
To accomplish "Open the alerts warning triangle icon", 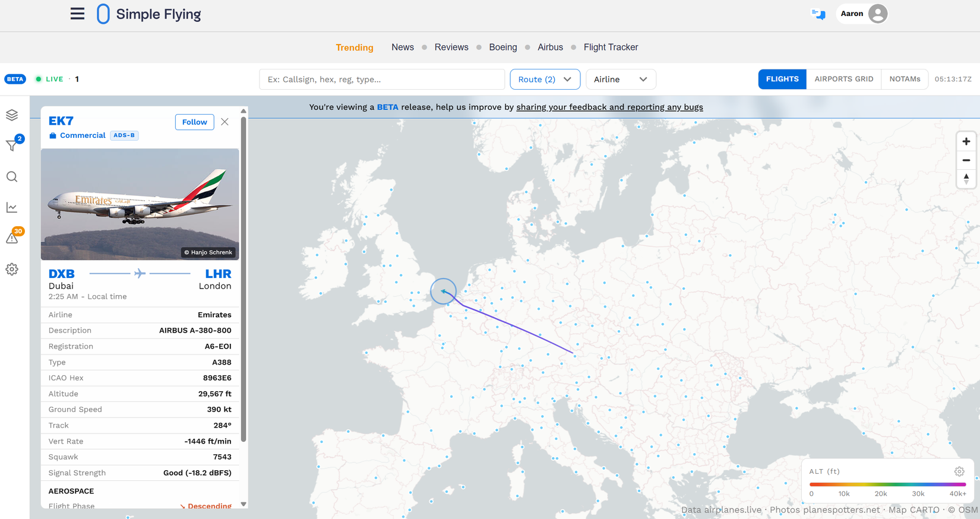I will pyautogui.click(x=12, y=238).
